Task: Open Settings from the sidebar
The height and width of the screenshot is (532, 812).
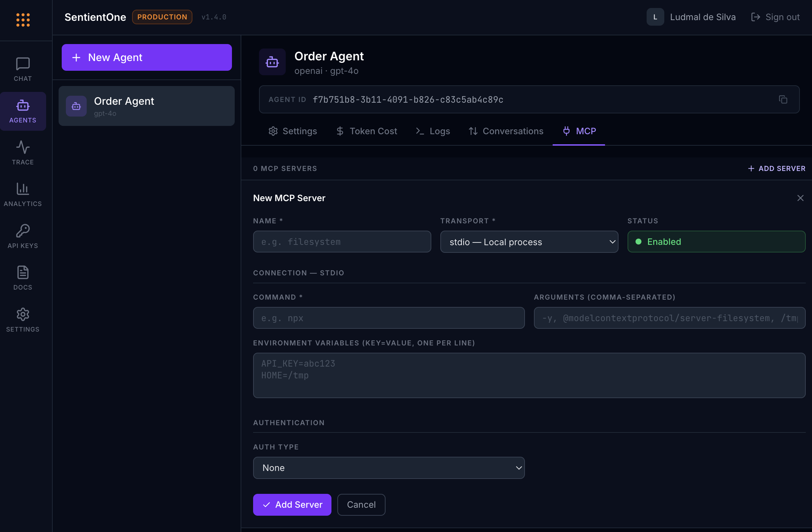Action: pyautogui.click(x=23, y=320)
